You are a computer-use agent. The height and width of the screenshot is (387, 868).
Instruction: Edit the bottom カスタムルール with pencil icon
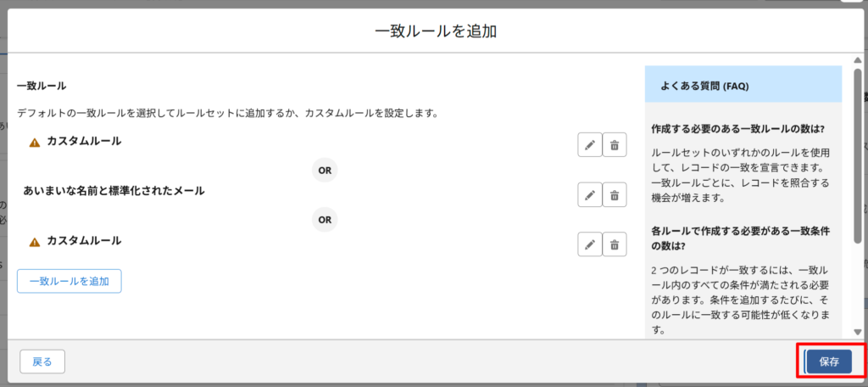590,244
